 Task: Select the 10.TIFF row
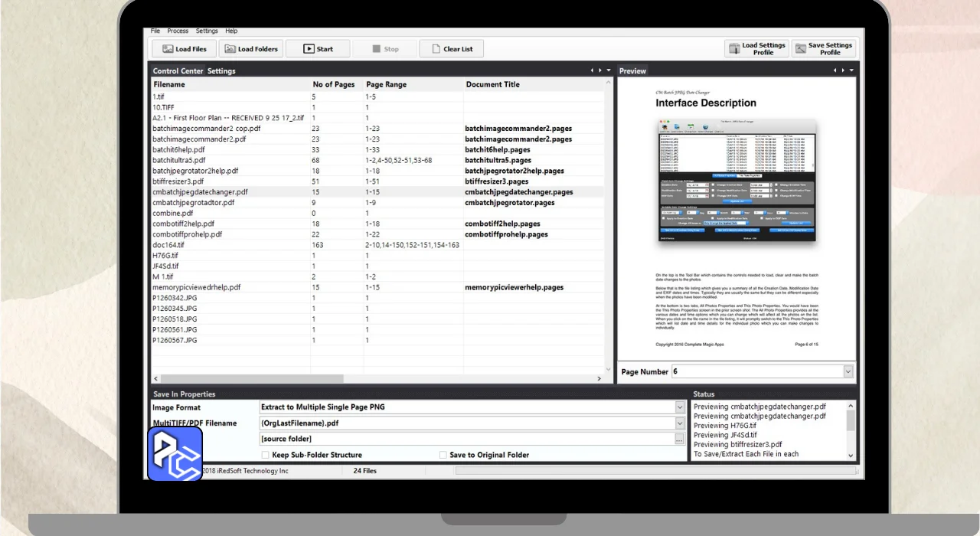[377, 108]
